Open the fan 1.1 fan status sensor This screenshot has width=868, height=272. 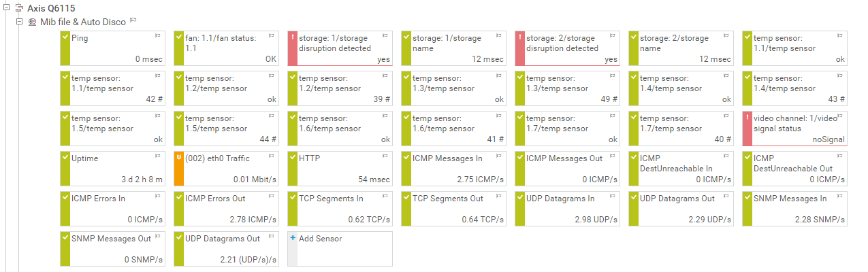(x=225, y=48)
